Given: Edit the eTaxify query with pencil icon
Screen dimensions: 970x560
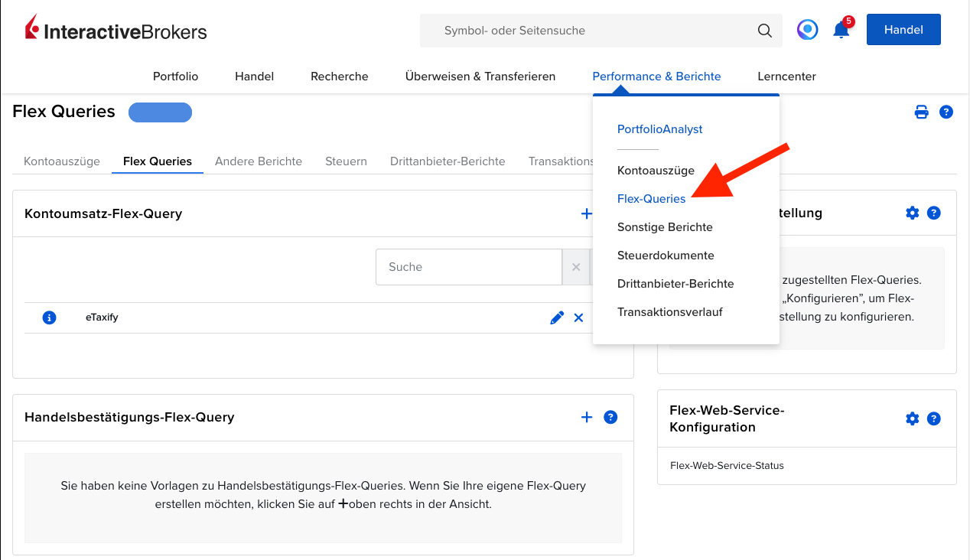Looking at the screenshot, I should click(556, 317).
